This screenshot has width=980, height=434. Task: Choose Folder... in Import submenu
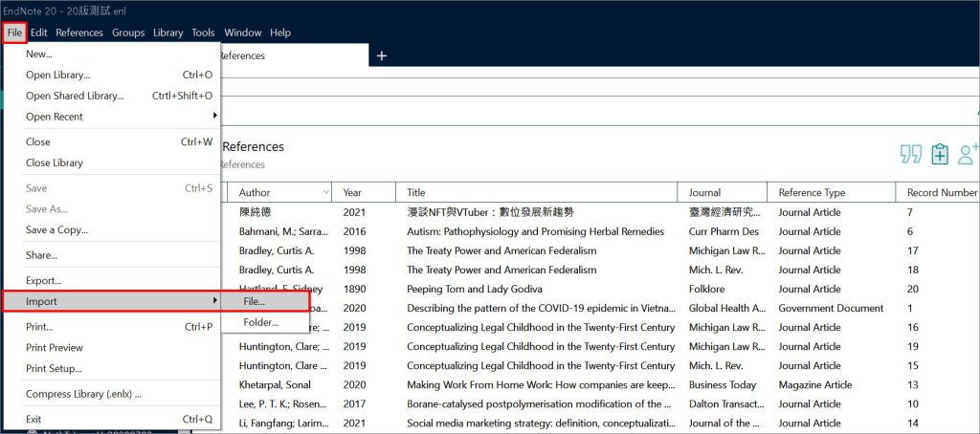tap(265, 323)
